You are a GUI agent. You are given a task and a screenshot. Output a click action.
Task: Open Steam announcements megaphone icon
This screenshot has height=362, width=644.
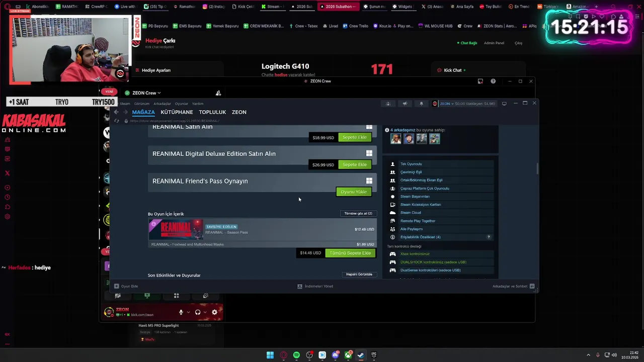405,104
